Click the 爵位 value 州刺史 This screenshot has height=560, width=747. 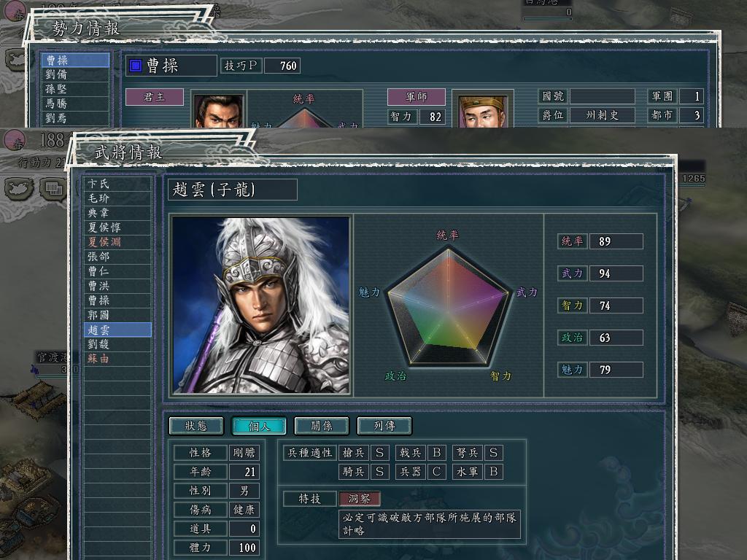602,115
